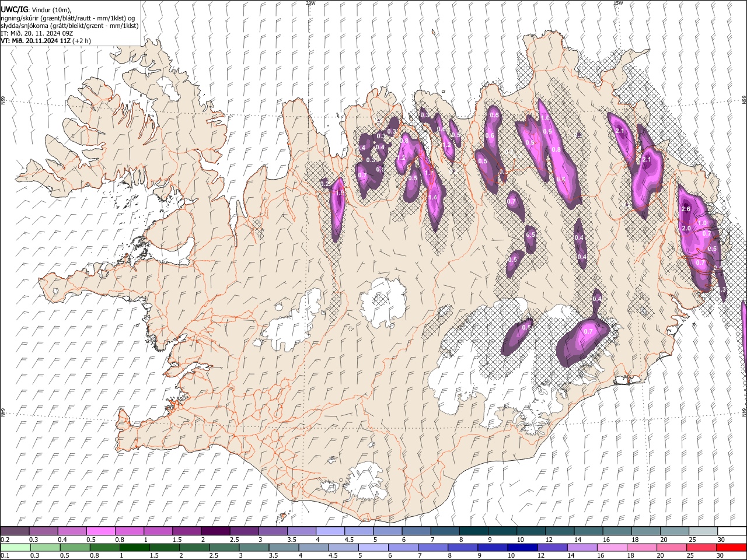The image size is (747, 560).
Task: Pick the upper scale swatch between 0.2 and 0.3
Action: pos(15,531)
